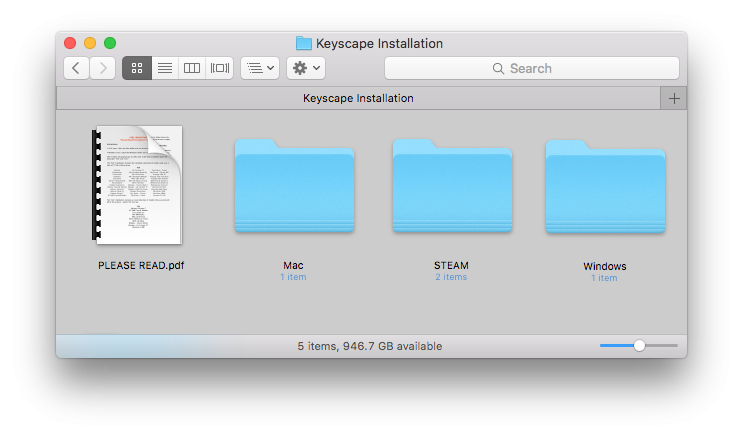This screenshot has width=743, height=438.
Task: Click the STEAM folder name label
Action: 451,265
